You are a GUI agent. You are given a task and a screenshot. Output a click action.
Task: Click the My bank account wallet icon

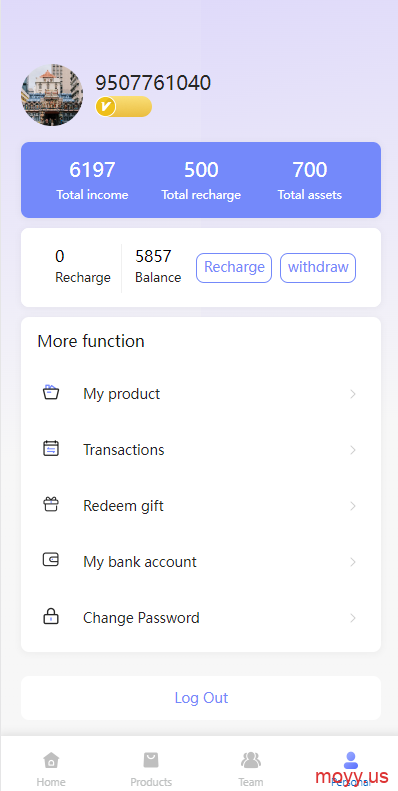(x=51, y=560)
